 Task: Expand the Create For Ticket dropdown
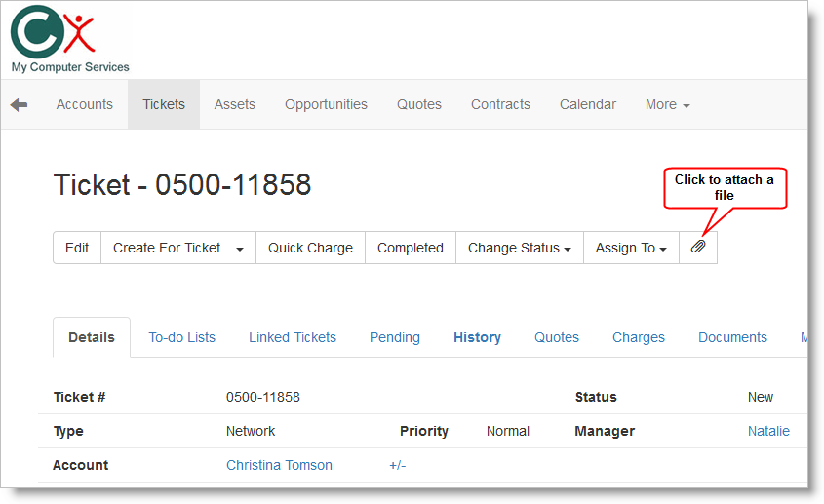[x=178, y=248]
